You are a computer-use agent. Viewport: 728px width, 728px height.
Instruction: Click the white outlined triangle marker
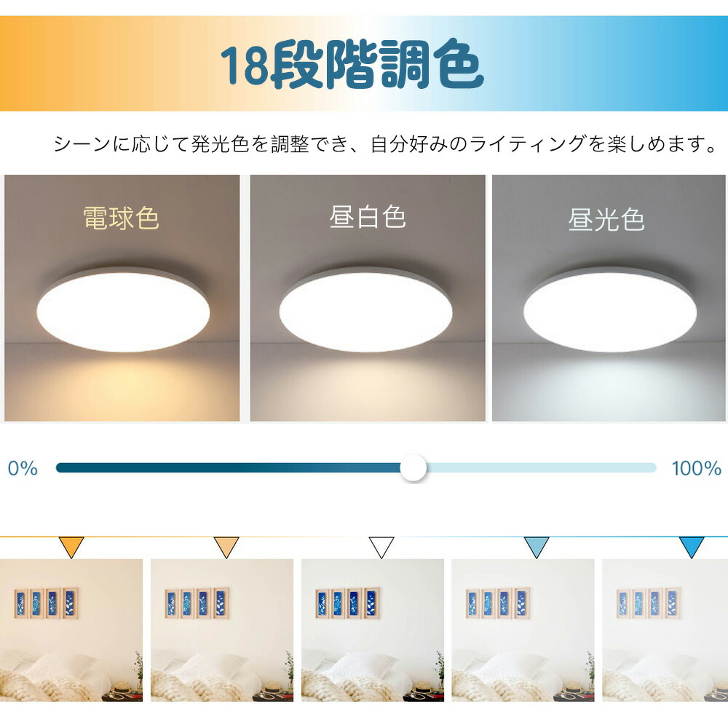point(381,547)
